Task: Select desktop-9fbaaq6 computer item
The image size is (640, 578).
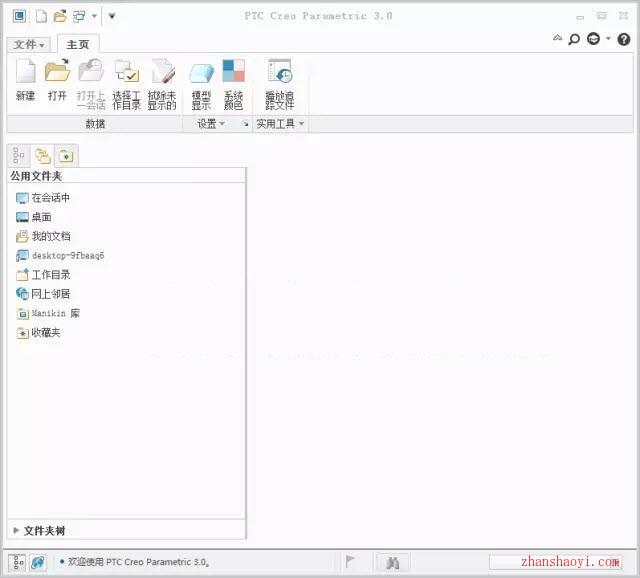Action: point(60,256)
